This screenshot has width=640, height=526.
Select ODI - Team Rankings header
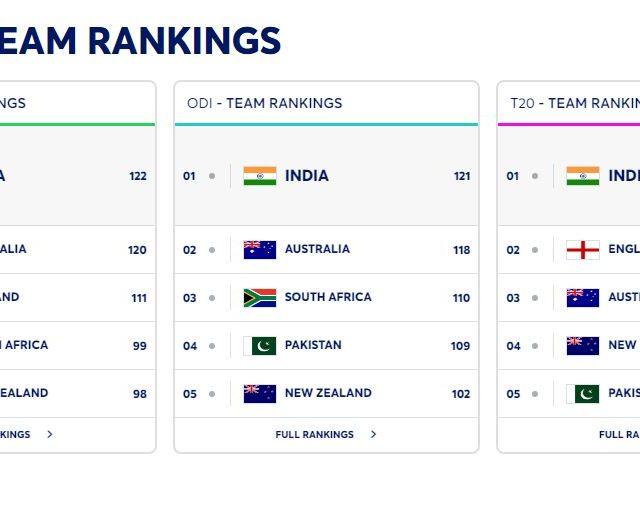(264, 103)
